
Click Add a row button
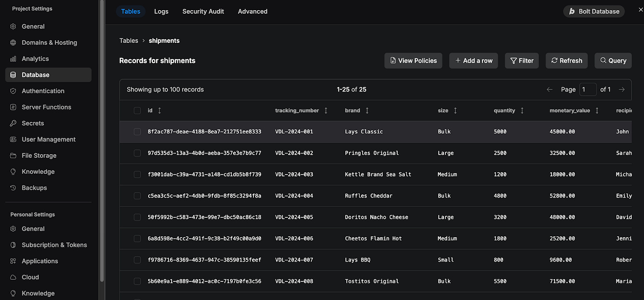pyautogui.click(x=474, y=61)
